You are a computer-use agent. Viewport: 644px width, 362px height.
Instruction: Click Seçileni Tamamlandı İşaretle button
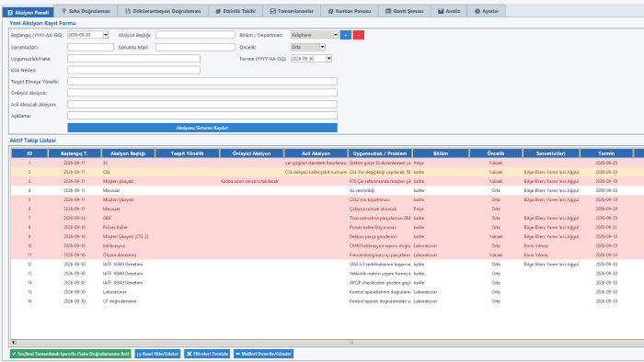click(71, 354)
